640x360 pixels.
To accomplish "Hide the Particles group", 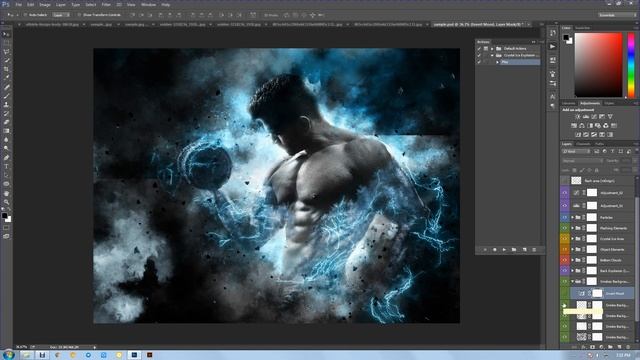I will pyautogui.click(x=564, y=218).
